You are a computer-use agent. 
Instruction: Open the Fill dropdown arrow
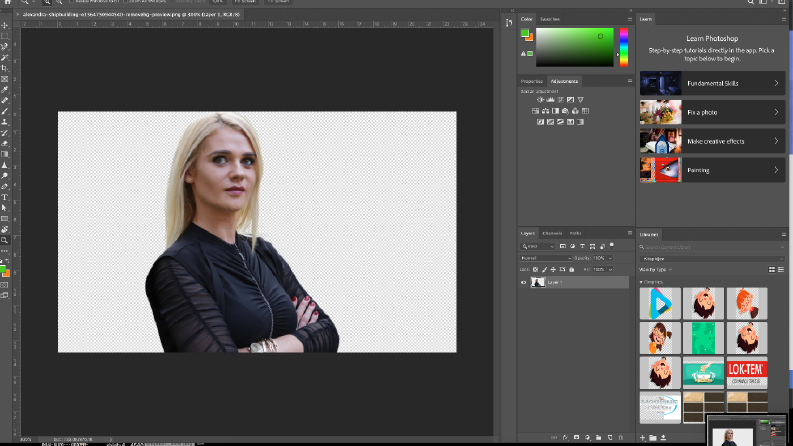tap(610, 270)
